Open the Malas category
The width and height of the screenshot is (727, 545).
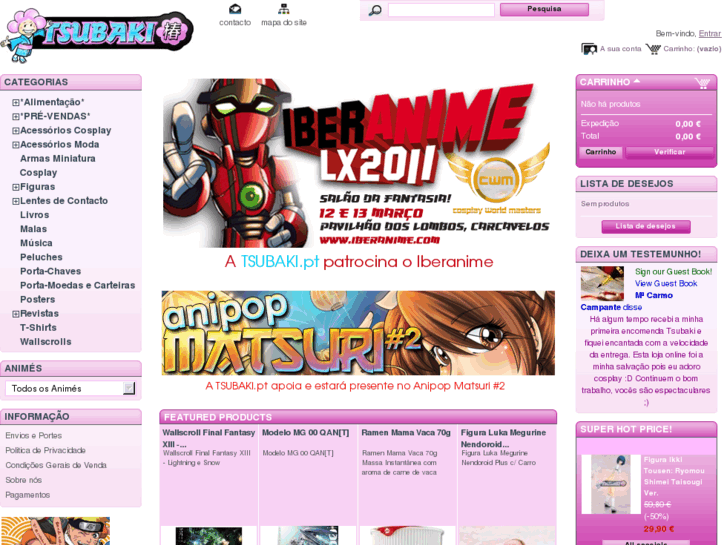[x=33, y=229]
